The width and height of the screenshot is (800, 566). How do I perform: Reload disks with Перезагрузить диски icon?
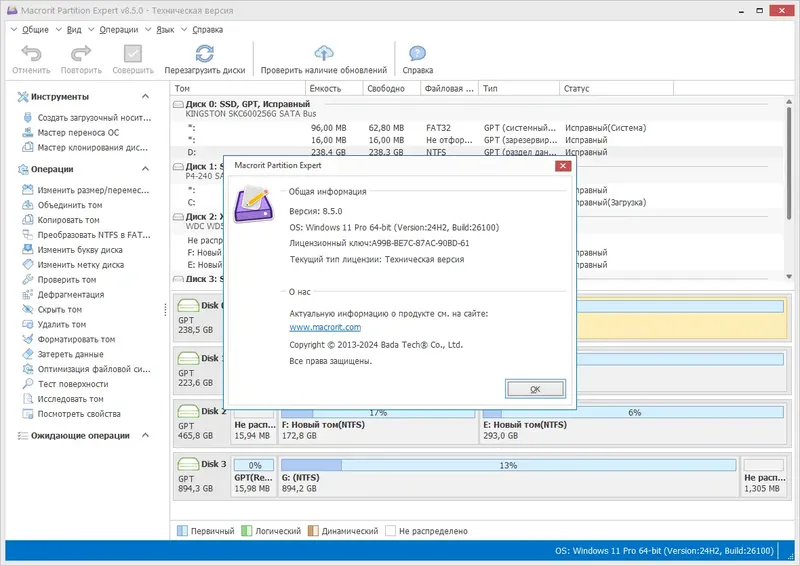tap(205, 54)
